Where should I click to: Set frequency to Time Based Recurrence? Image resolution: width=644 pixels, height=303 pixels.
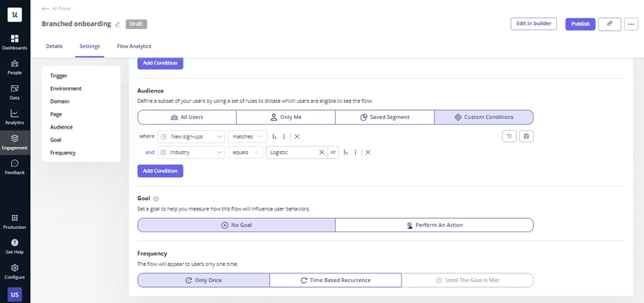[x=336, y=280]
